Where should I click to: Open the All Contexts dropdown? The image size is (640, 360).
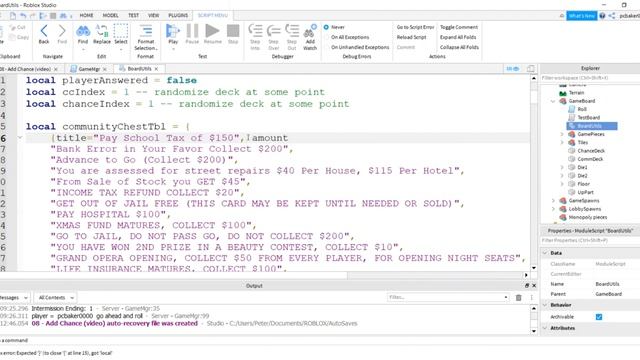coord(55,298)
